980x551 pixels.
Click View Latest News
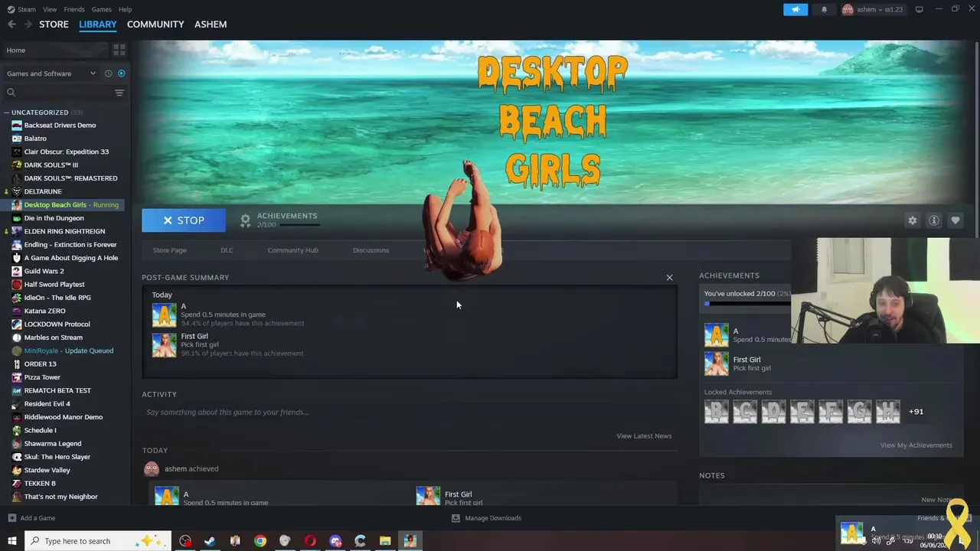point(644,436)
